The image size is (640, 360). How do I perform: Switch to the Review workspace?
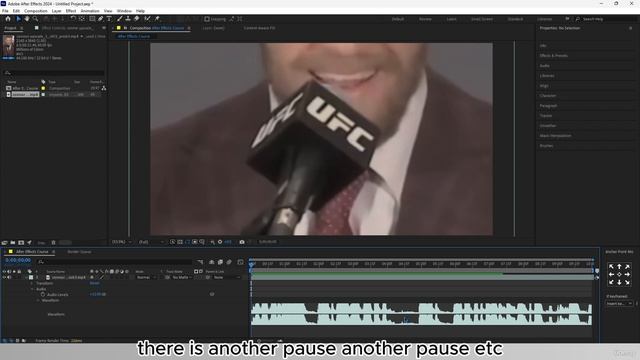click(x=425, y=19)
